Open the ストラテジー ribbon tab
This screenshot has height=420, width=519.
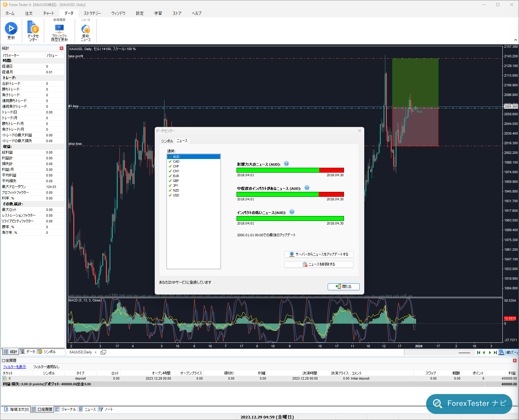(92, 13)
